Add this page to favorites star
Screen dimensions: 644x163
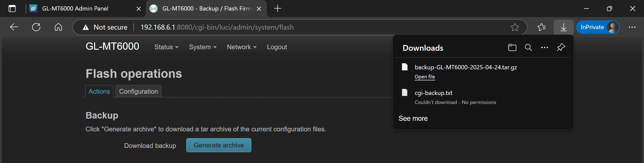(x=515, y=27)
